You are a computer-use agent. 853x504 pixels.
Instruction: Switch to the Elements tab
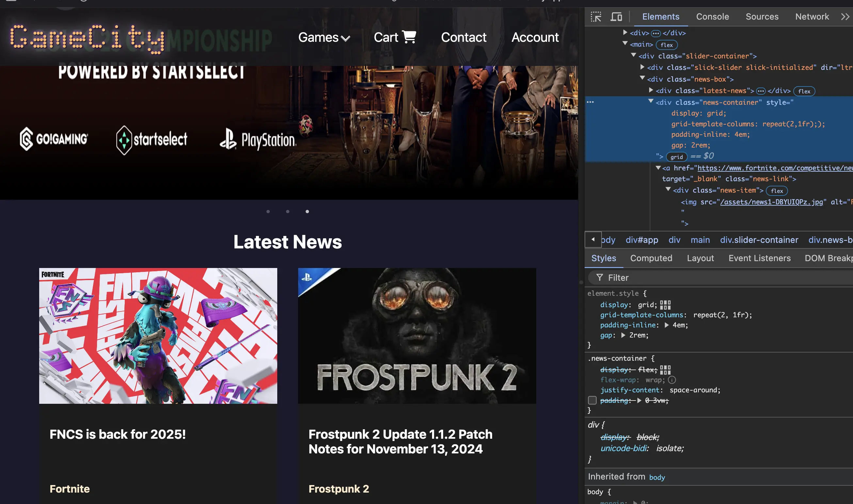click(660, 17)
